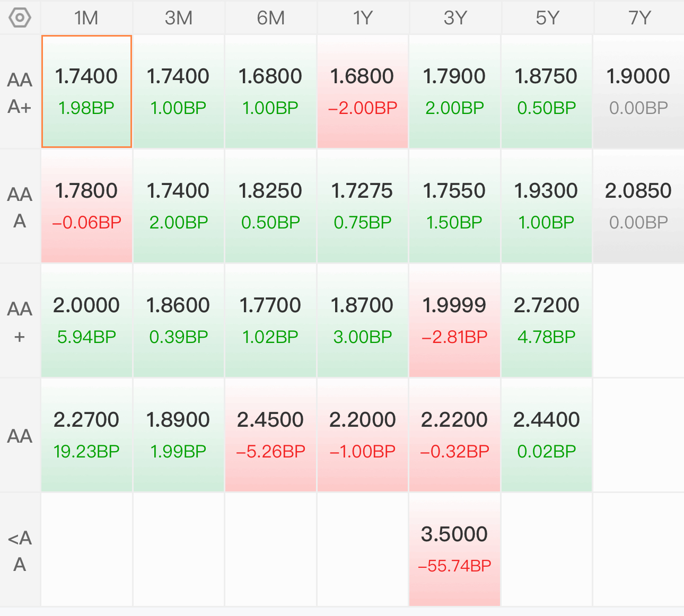Screen dimensions: 684x616
Task: Open the AA 5Y cell 2.4400
Action: pyautogui.click(x=547, y=435)
